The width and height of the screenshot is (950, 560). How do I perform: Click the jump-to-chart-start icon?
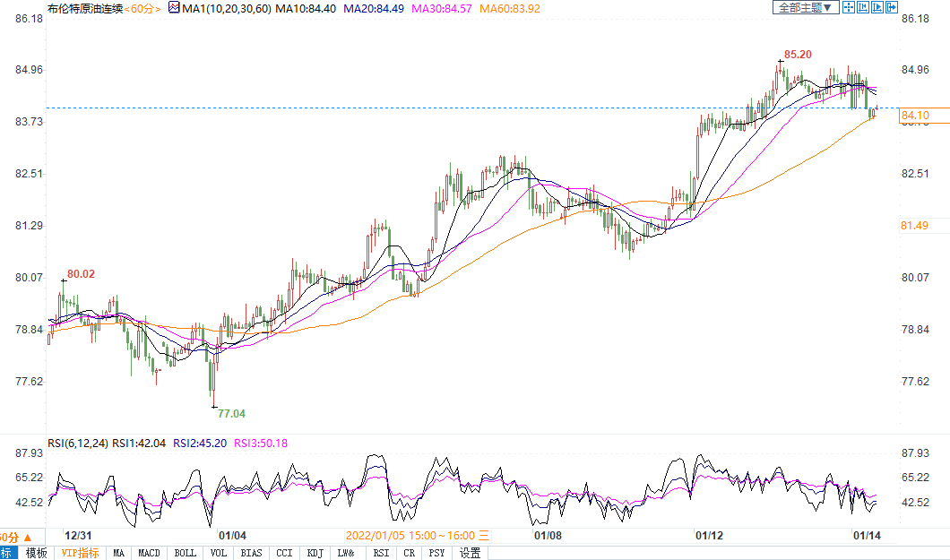(862, 7)
